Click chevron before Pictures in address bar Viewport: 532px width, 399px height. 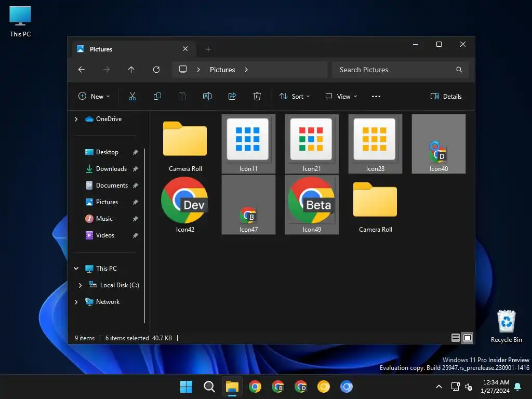[x=198, y=70]
